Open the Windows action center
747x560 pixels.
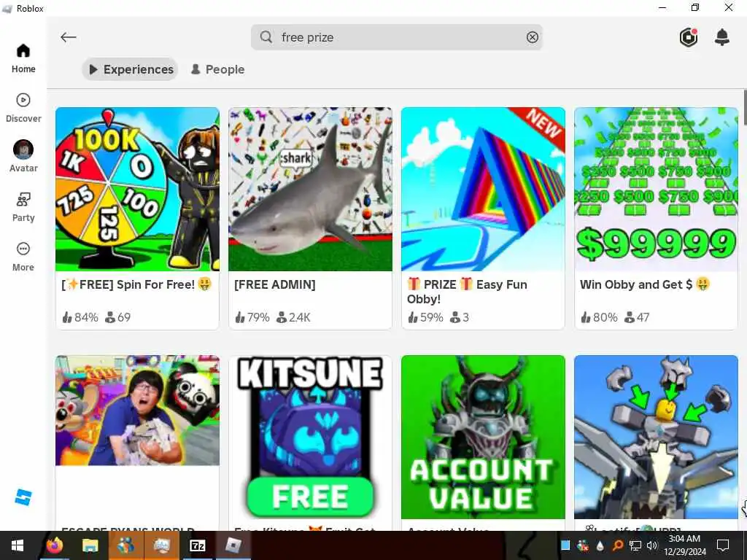[723, 545]
